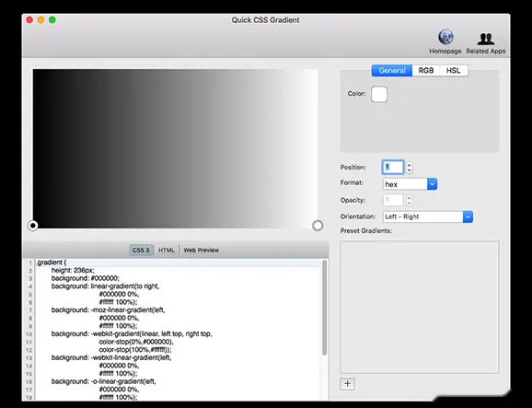Click 'background: -o-linear-gradient(left,' line
Viewport: 532px width, 408px height.
click(x=103, y=381)
